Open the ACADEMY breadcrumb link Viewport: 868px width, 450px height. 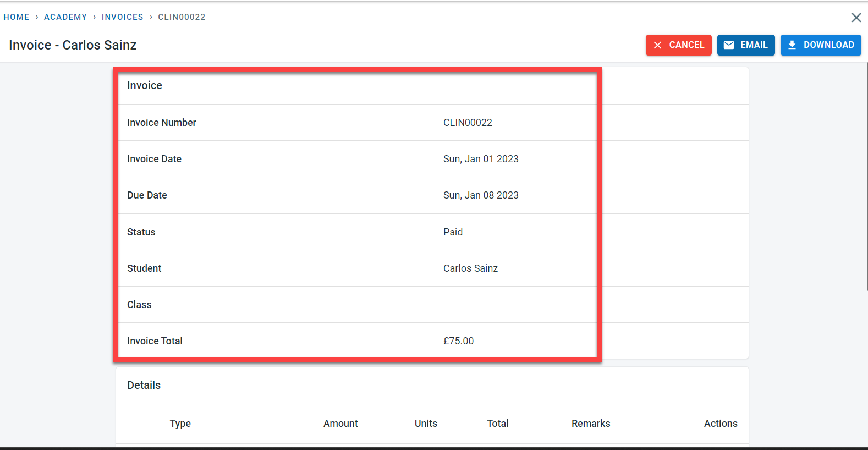(x=65, y=17)
